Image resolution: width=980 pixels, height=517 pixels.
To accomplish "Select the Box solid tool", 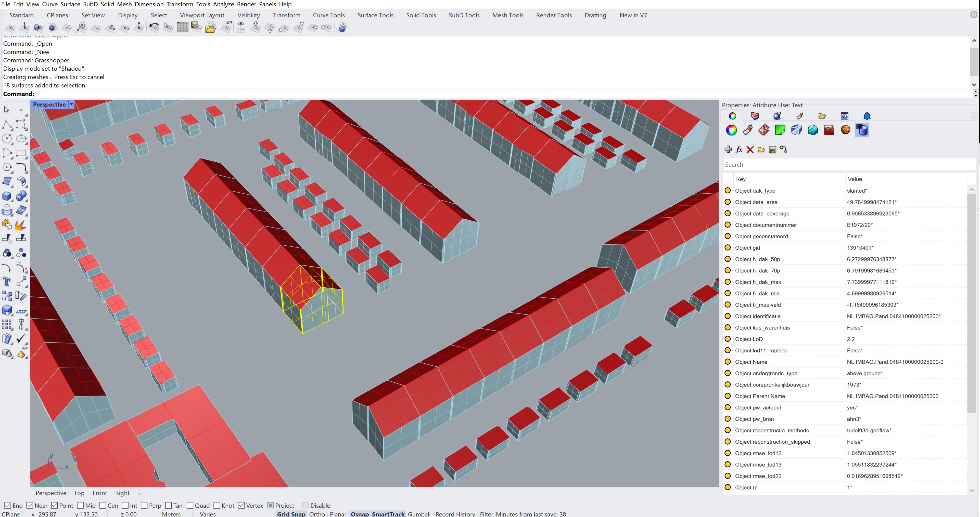I will click(x=6, y=196).
